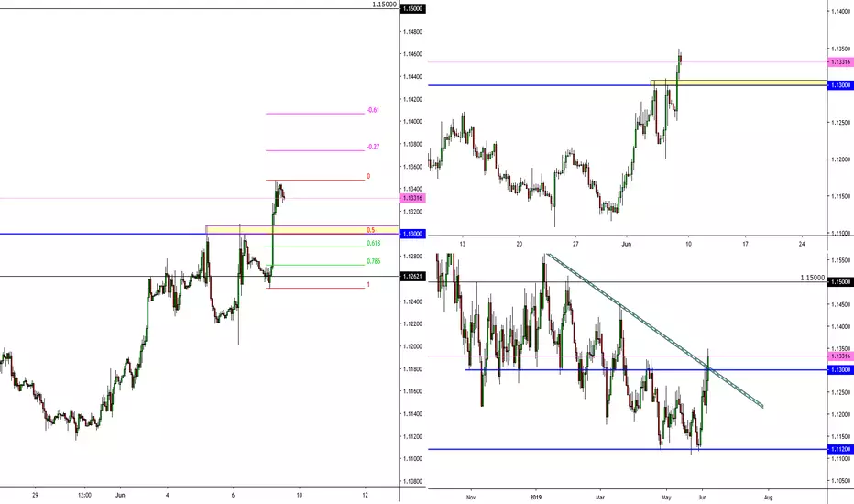854x504 pixels.
Task: Click the -0.27 Fibonacci extension label
Action: coord(373,148)
